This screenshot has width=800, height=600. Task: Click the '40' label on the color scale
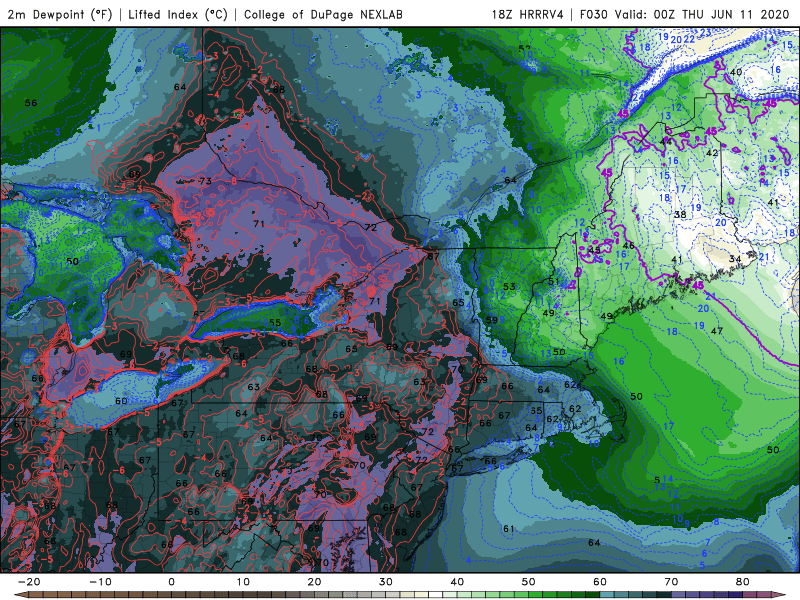[457, 582]
